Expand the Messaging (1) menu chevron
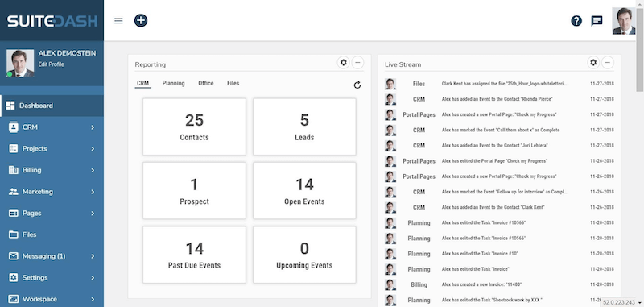This screenshot has width=644, height=307. point(93,256)
